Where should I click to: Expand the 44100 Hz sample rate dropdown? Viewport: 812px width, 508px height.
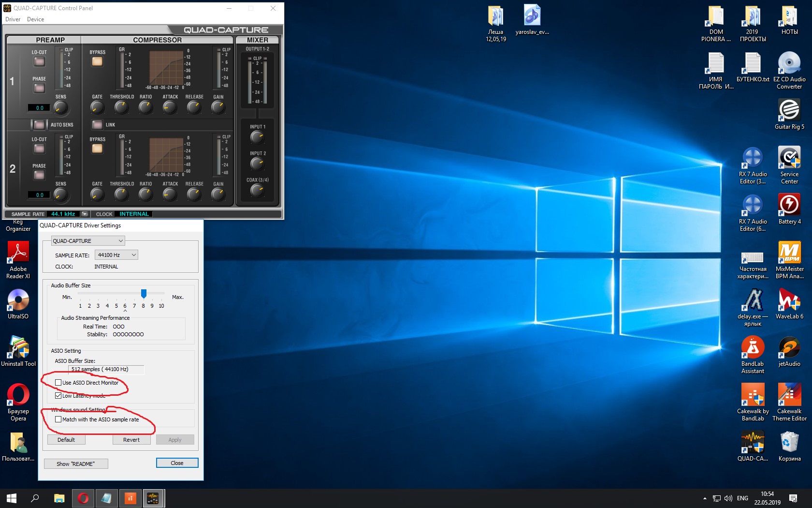[x=133, y=255]
